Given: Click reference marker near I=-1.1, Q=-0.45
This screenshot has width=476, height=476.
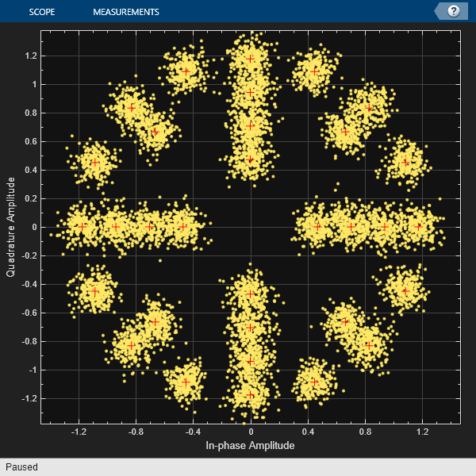Looking at the screenshot, I should click(x=95, y=290).
